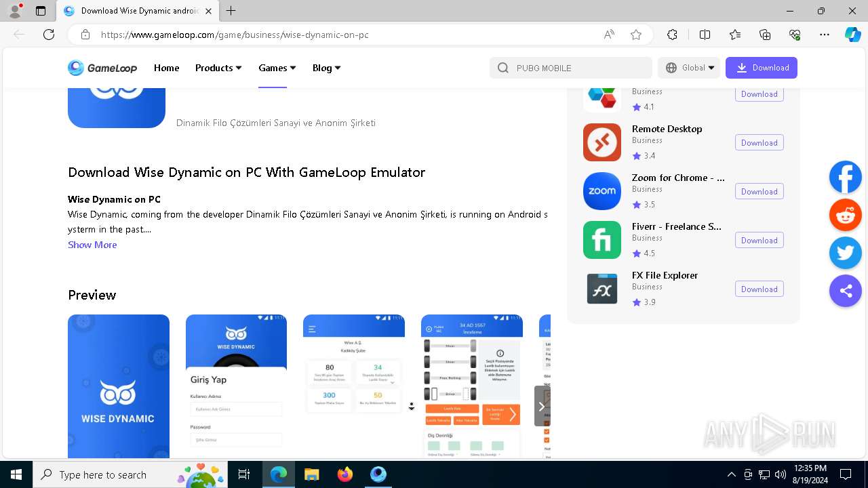The width and height of the screenshot is (868, 488).
Task: Open Wise Dynamic logo preview screenshot
Action: [x=119, y=386]
